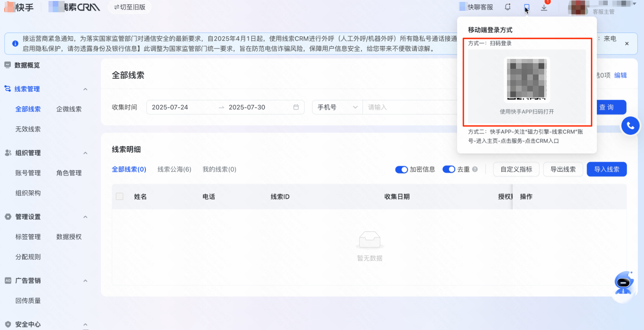Collapse the 线索管理 menu chevron
Viewport: 644px width, 330px height.
pyautogui.click(x=86, y=89)
